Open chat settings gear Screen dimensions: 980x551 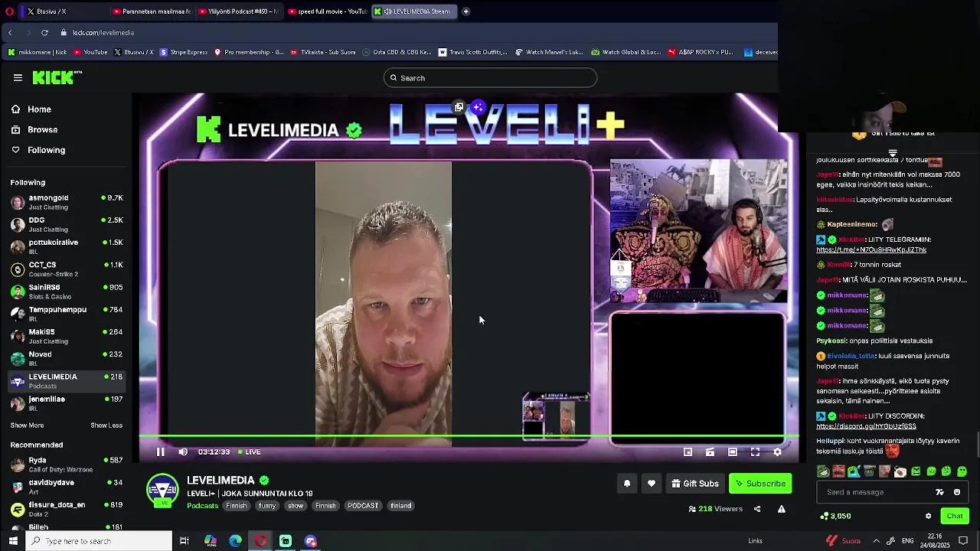928,516
